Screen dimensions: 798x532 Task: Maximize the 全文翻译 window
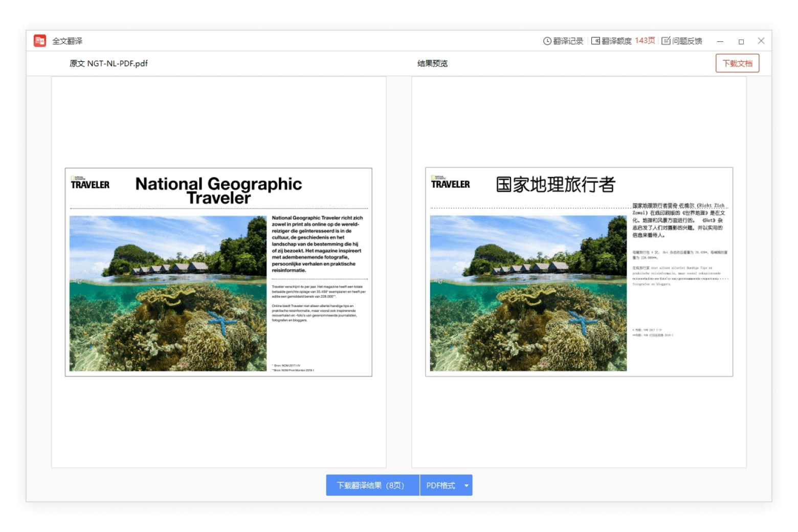click(741, 41)
